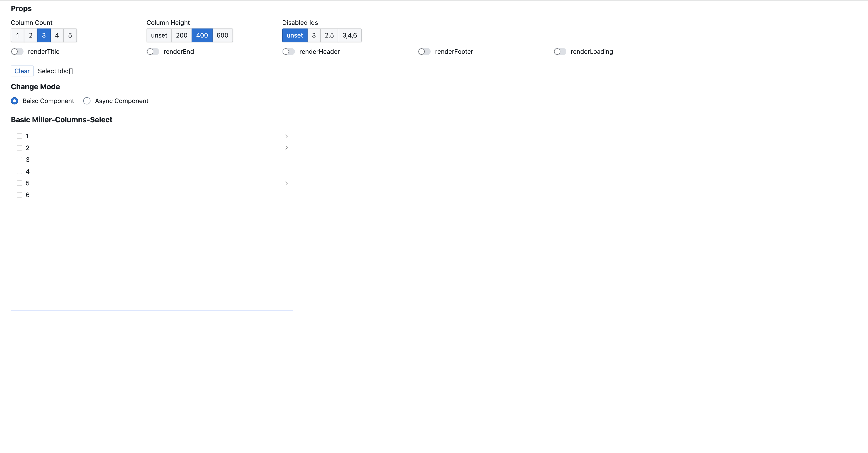The height and width of the screenshot is (453, 868).
Task: Choose Disabled Ids option 3,4,6
Action: point(349,35)
